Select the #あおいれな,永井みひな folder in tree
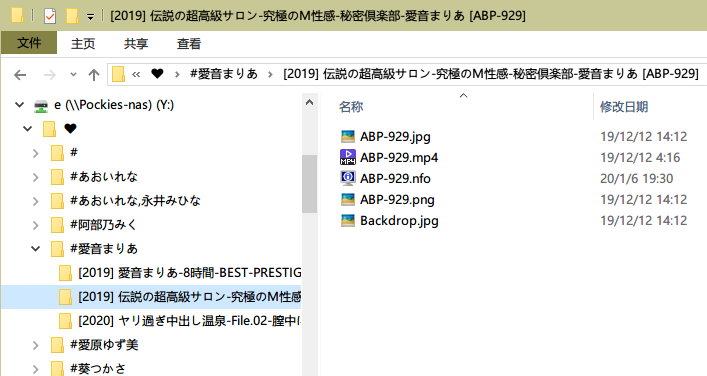Viewport: 707px width, 376px height. 135,201
